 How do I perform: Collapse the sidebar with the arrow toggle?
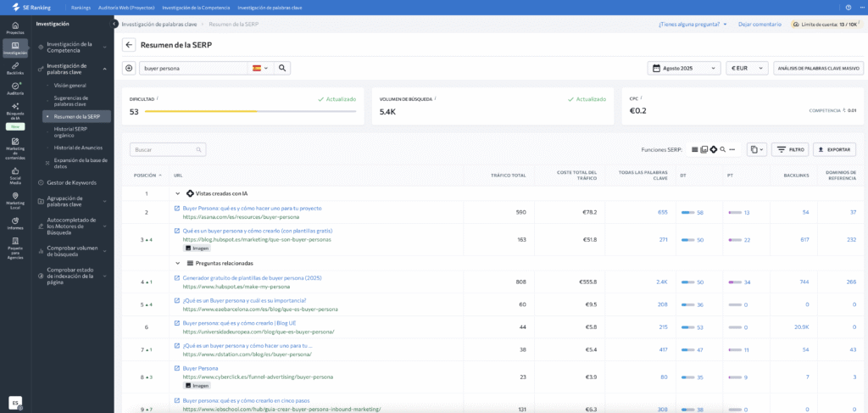(x=114, y=24)
